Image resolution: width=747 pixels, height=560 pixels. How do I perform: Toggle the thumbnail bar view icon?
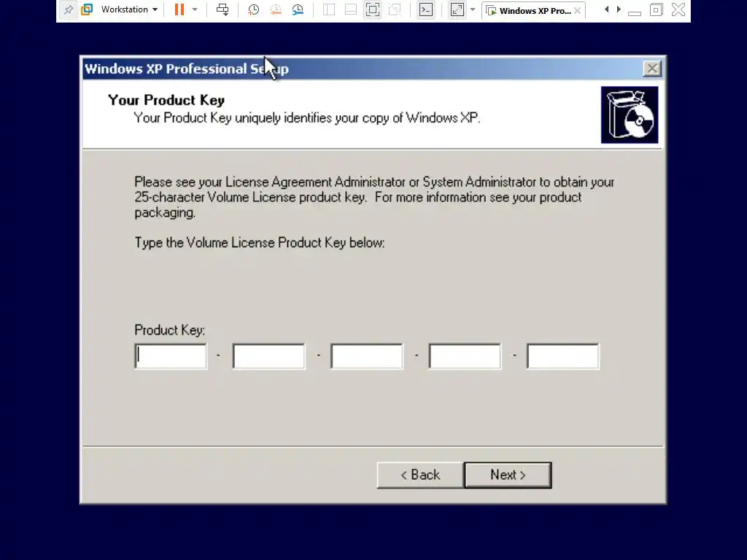[351, 9]
